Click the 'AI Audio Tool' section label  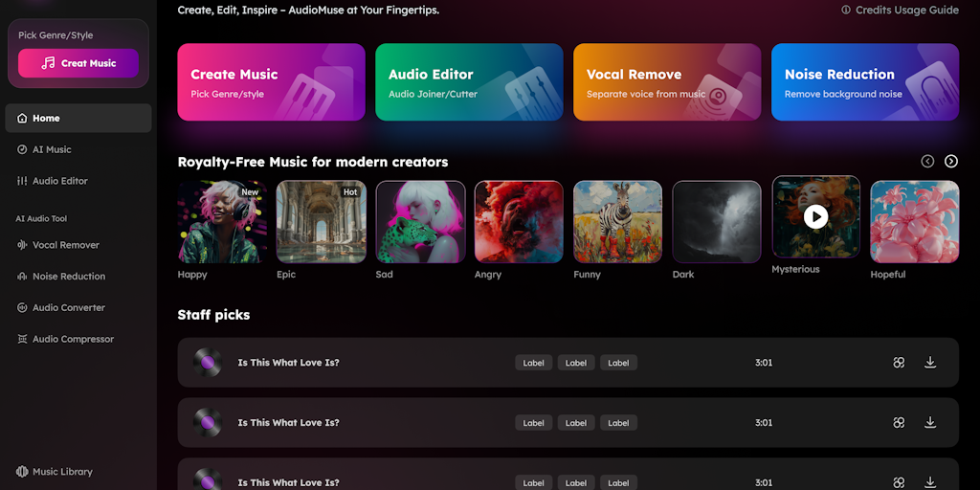[x=41, y=219]
